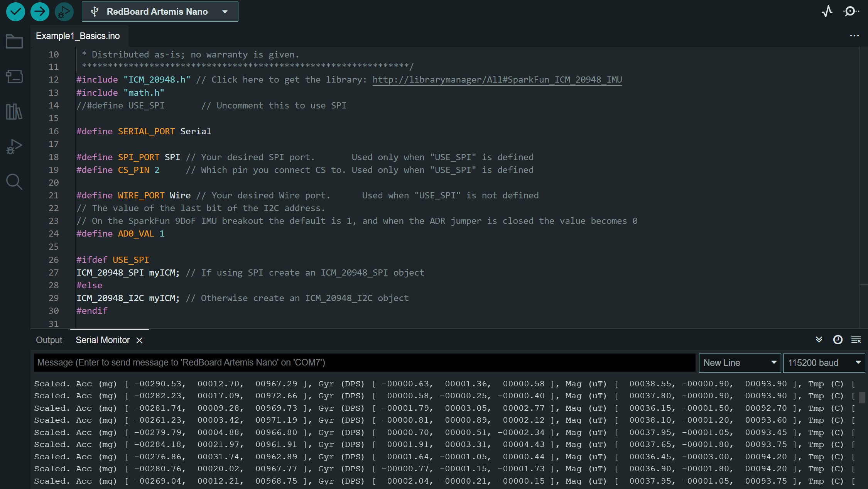The height and width of the screenshot is (489, 868).
Task: Click serial output row with Acc -00290.53
Action: 444,384
